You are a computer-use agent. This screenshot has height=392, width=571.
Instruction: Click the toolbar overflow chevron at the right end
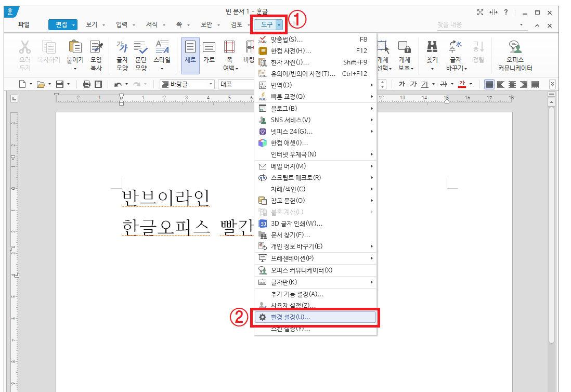pyautogui.click(x=552, y=84)
